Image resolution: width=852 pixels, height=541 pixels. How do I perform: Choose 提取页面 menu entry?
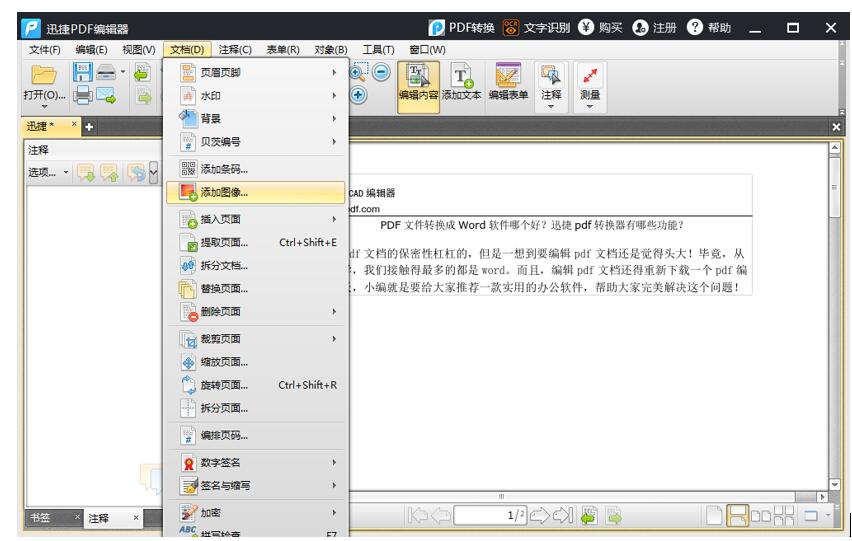coord(255,242)
